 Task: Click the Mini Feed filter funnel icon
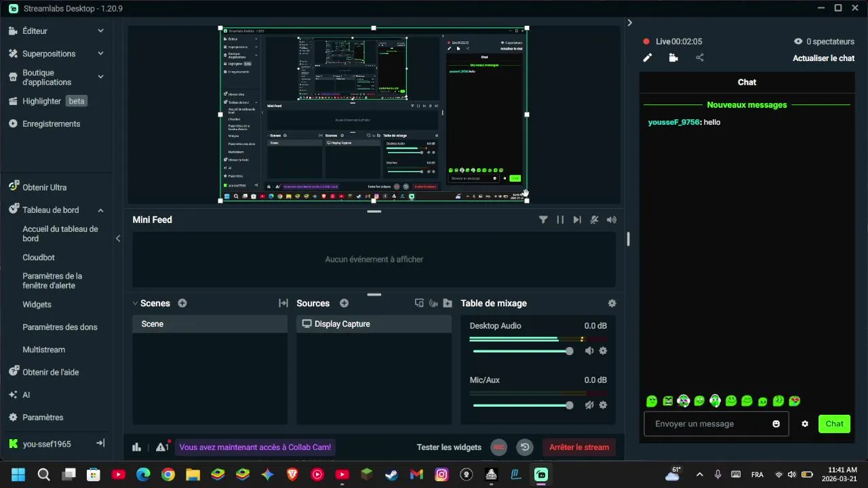(x=543, y=220)
